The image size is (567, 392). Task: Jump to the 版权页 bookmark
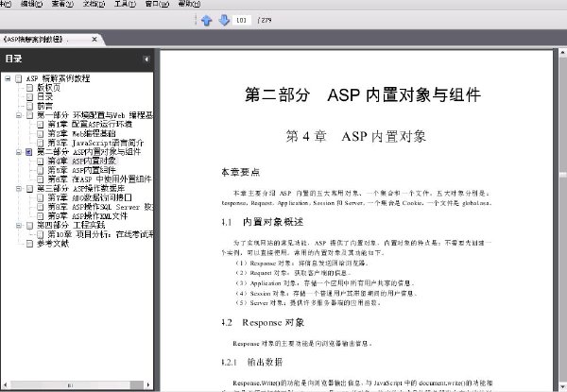tap(49, 88)
